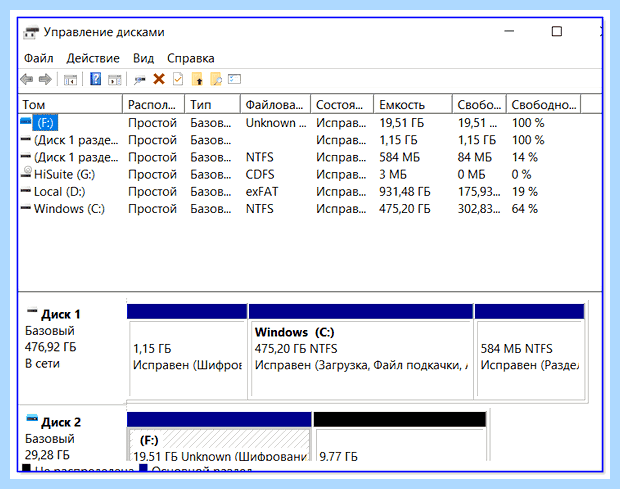Select the (F:) volume in the list

(x=45, y=123)
